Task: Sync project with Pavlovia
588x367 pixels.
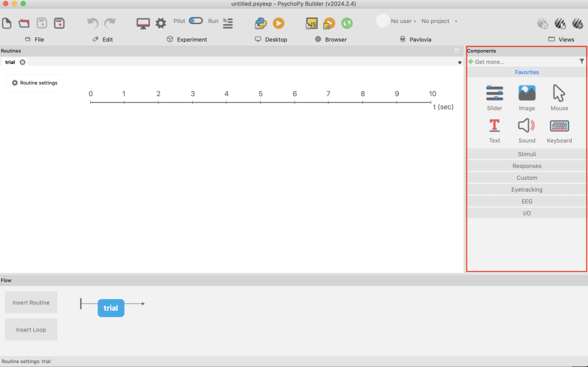Action: pyautogui.click(x=347, y=23)
